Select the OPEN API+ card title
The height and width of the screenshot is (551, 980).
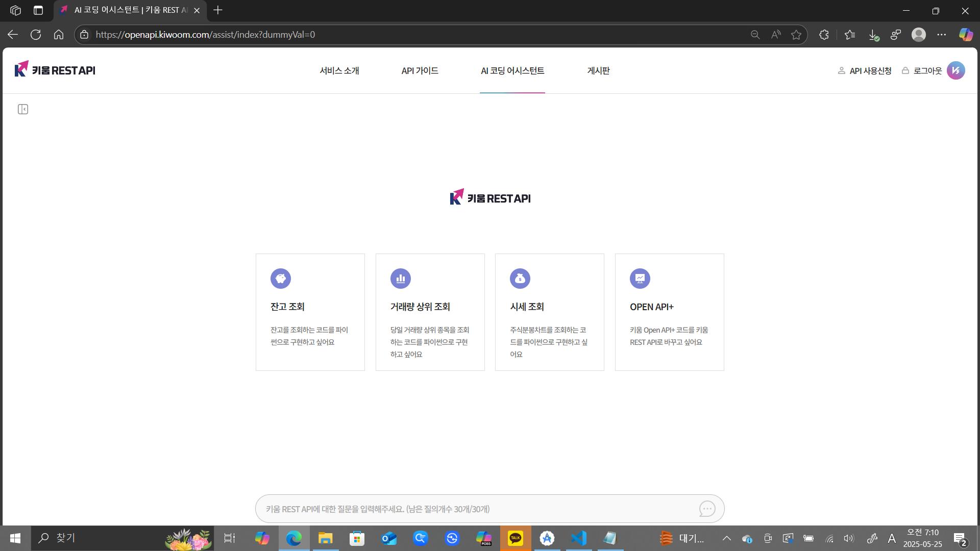[x=652, y=307]
